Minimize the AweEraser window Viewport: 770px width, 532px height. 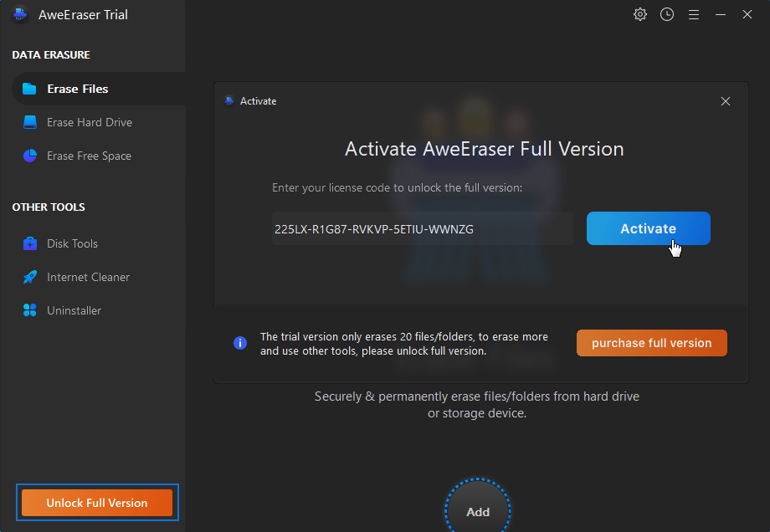pos(721,15)
